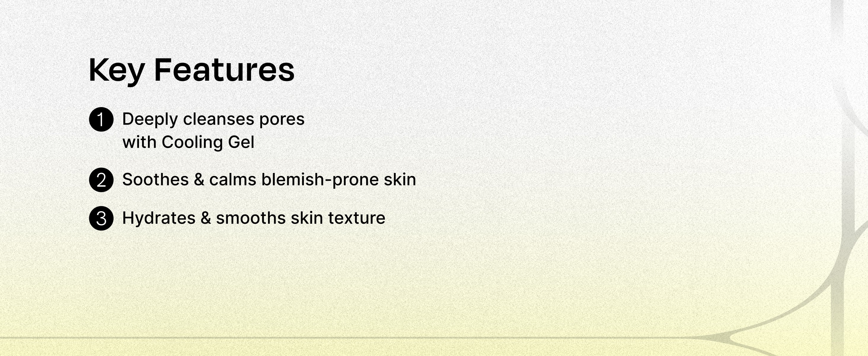This screenshot has height=356, width=868.
Task: Click the "with Cooling Gel" text line
Action: click(188, 142)
